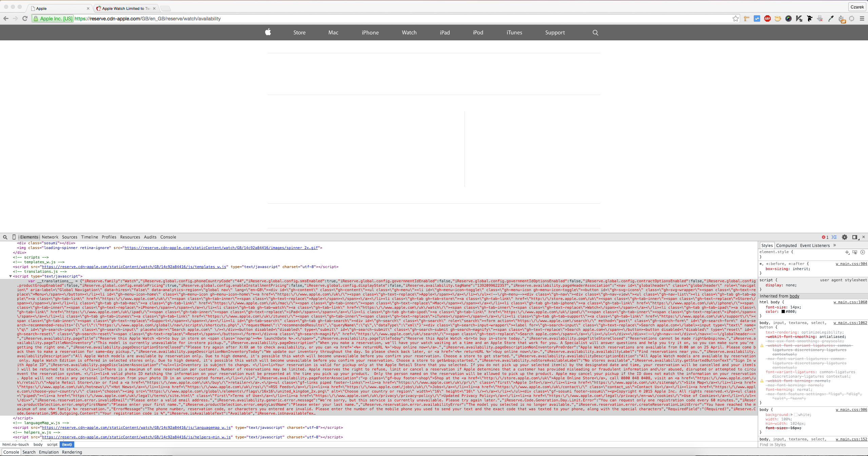Screen dimensions: 868x456
Task: Click search magnifier in Apple nav bar
Action: (x=595, y=33)
